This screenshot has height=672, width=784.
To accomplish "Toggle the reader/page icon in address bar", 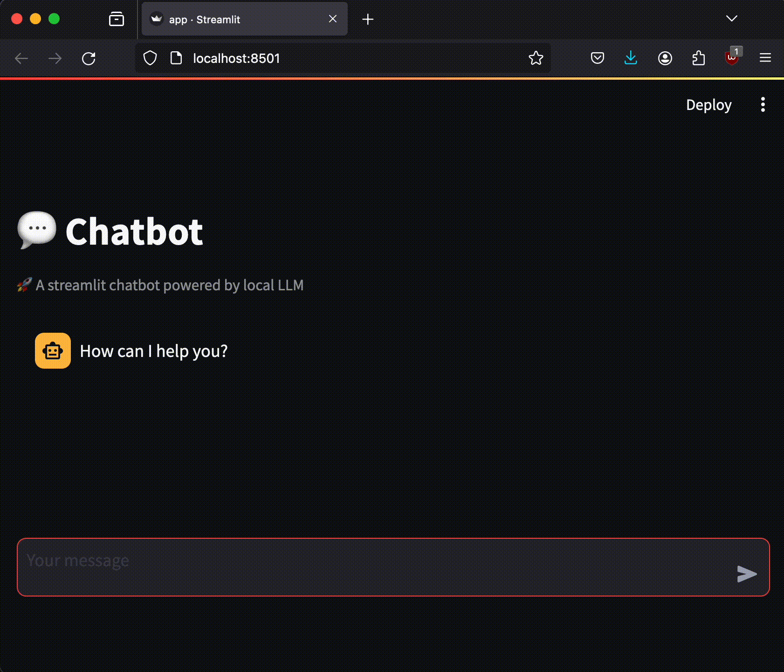I will pyautogui.click(x=176, y=58).
